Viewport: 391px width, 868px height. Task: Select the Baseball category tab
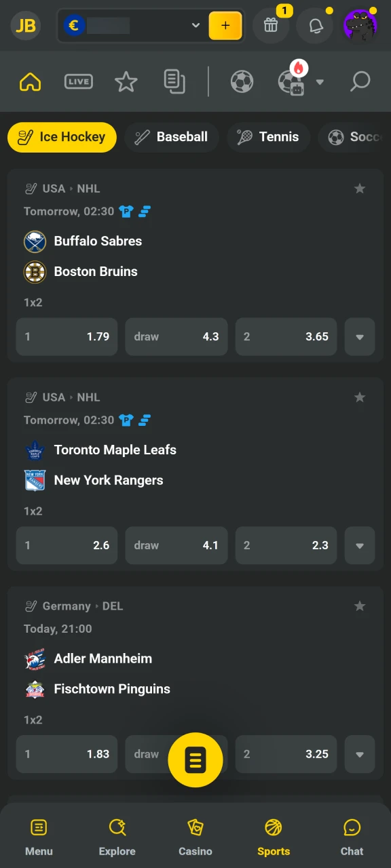tap(171, 137)
